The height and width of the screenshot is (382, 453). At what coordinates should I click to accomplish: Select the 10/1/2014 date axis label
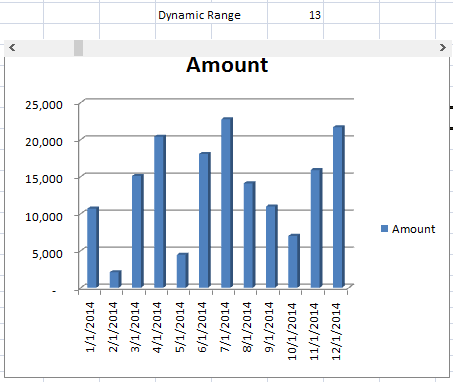[292, 331]
